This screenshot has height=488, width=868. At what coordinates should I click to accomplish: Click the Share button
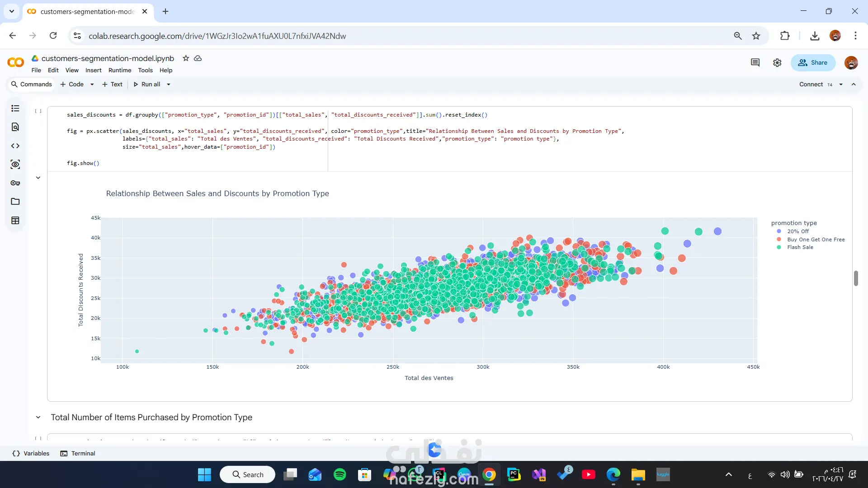(813, 63)
